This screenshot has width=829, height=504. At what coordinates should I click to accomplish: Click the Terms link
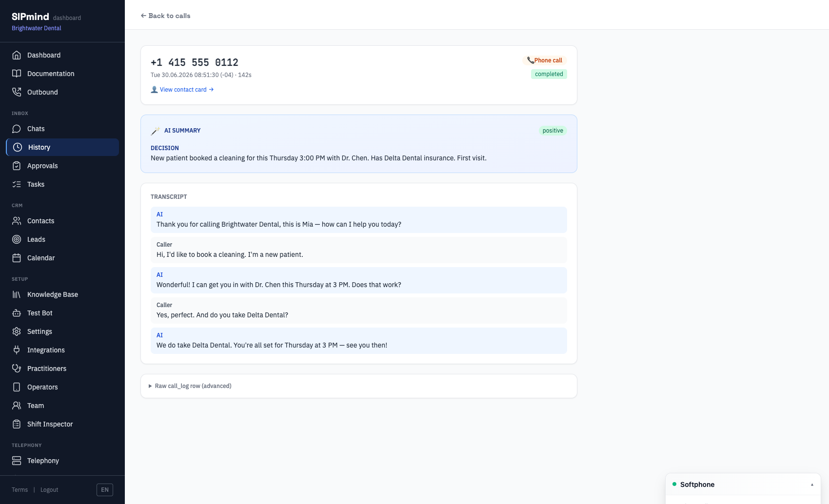20,490
